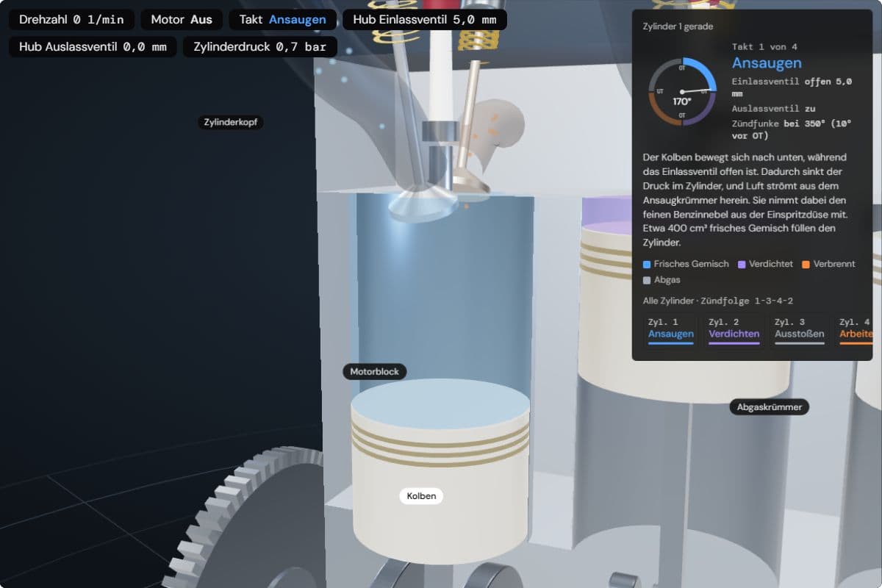The image size is (882, 588).
Task: Click the Zündfunke bei 350° line
Action: coord(792,129)
